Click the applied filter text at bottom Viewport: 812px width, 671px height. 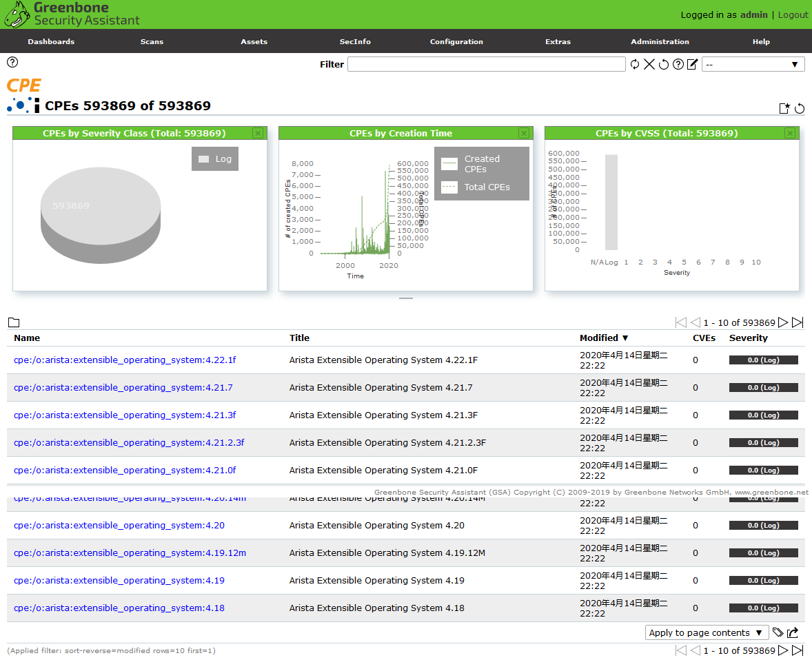click(112, 650)
